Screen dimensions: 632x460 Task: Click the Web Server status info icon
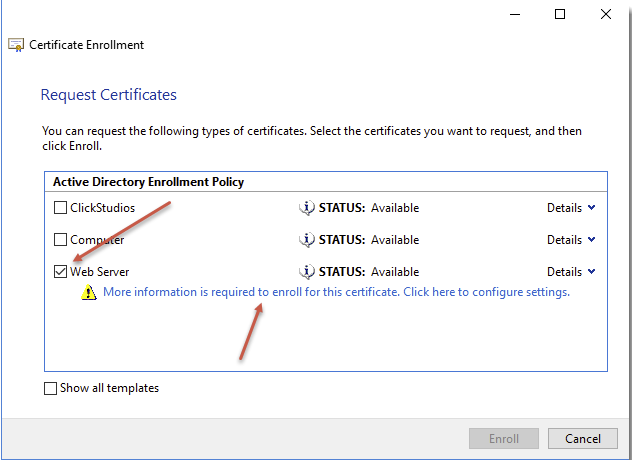tap(307, 272)
